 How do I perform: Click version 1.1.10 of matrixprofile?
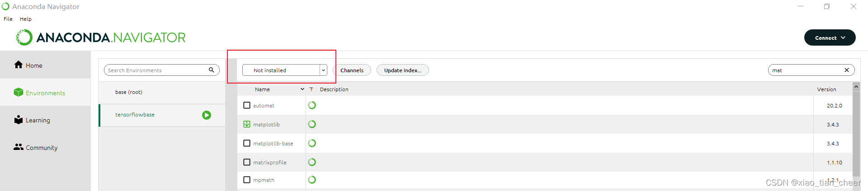[x=834, y=163]
